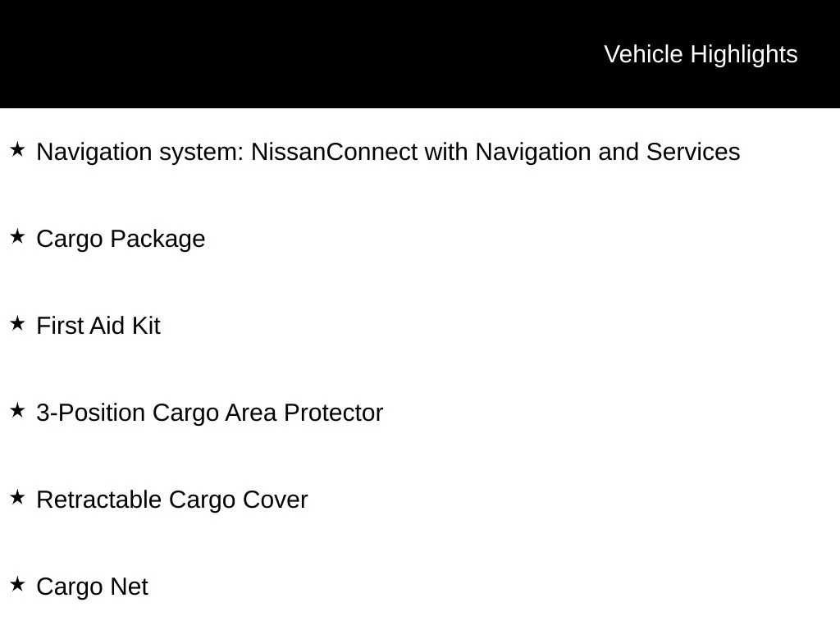This screenshot has width=840, height=630.
Task: Select the 3-Position Cargo Area Protector entry
Action: point(209,413)
